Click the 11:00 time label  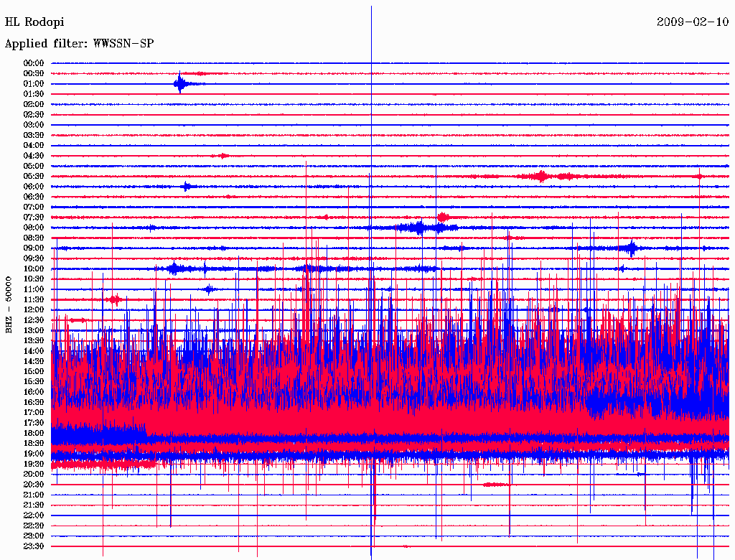pos(34,289)
